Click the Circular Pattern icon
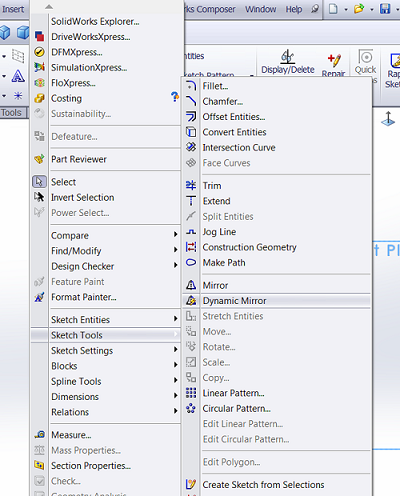The width and height of the screenshot is (400, 496). (x=191, y=408)
